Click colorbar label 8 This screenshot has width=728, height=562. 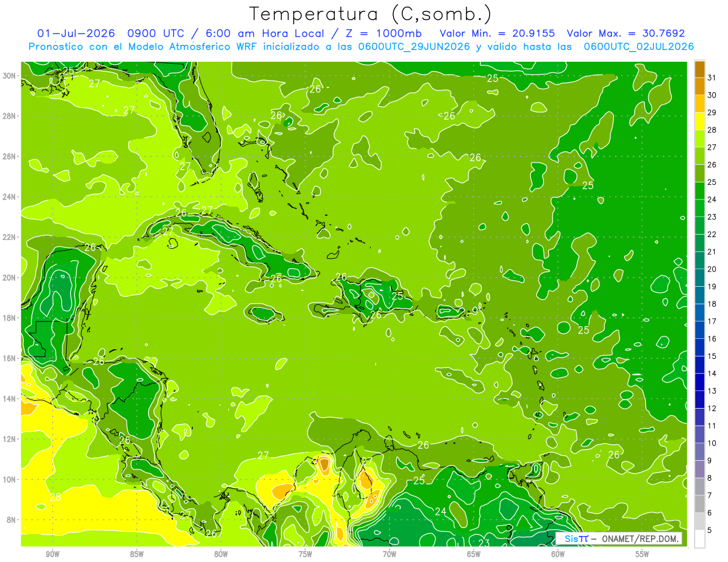click(x=710, y=478)
